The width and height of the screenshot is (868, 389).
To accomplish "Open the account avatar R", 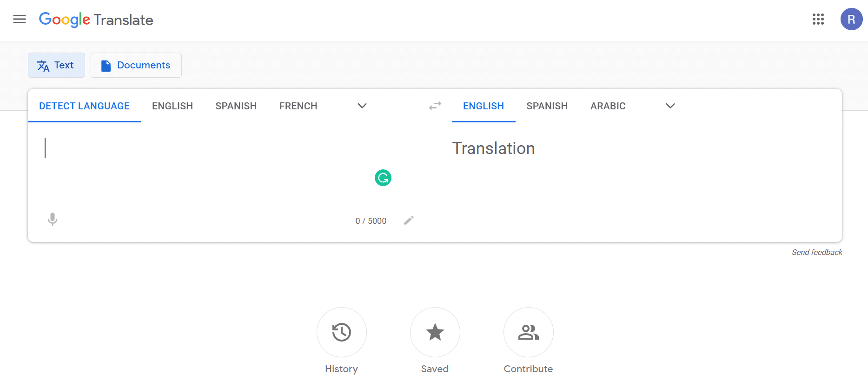I will click(x=852, y=19).
